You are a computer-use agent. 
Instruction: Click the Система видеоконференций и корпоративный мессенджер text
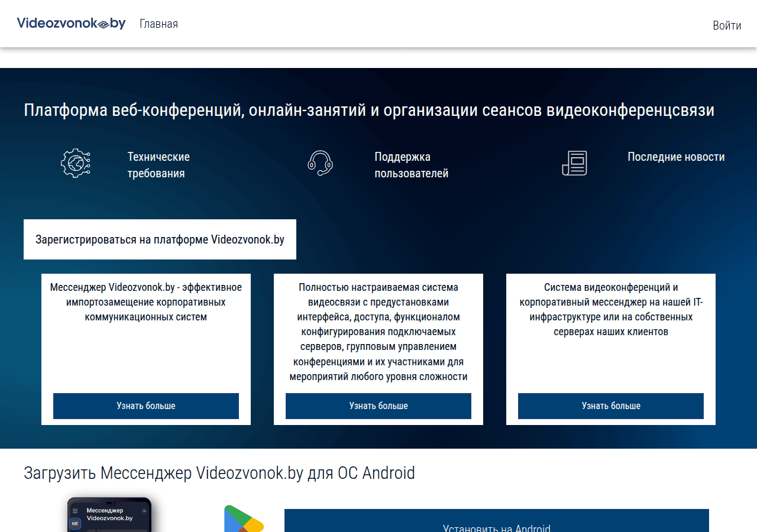pos(611,309)
